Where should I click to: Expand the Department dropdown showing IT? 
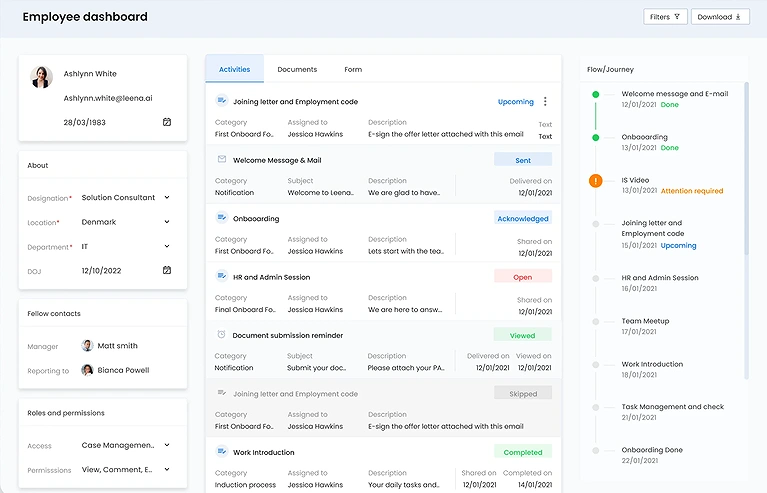tap(167, 246)
